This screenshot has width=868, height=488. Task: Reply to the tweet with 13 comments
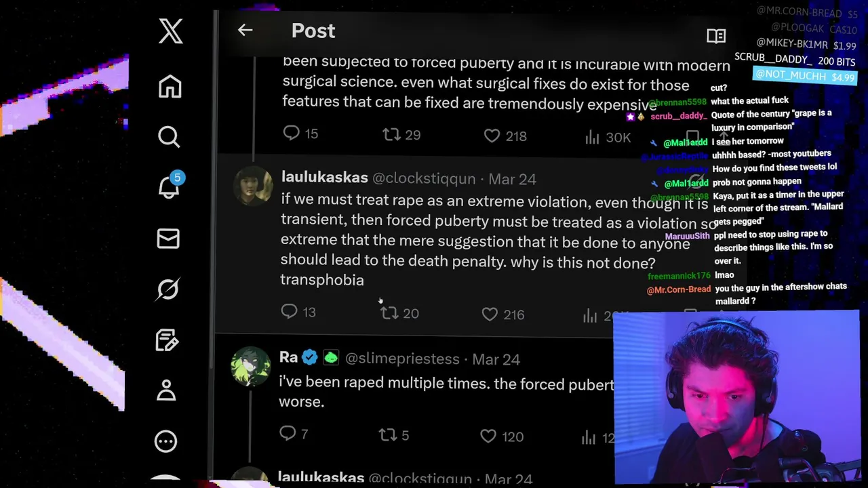[290, 311]
